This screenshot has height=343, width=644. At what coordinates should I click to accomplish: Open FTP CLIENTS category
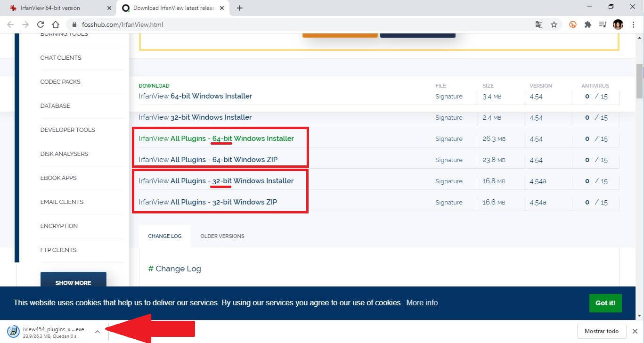coord(58,250)
